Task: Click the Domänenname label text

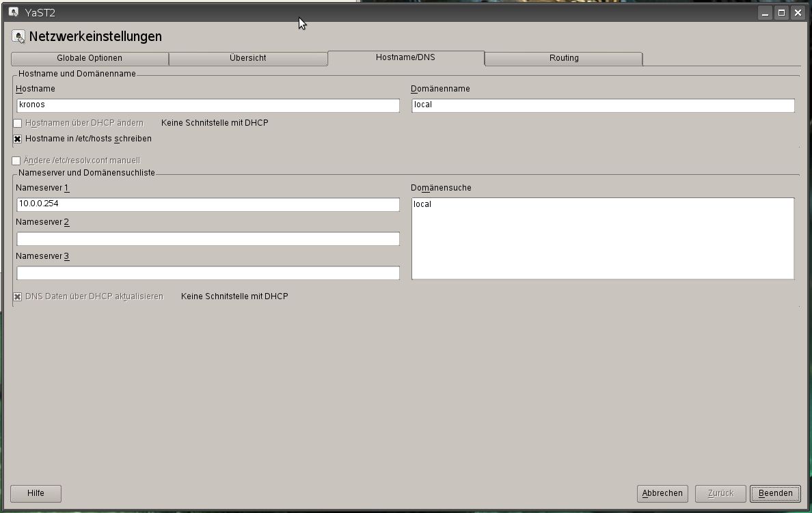Action: [440, 89]
